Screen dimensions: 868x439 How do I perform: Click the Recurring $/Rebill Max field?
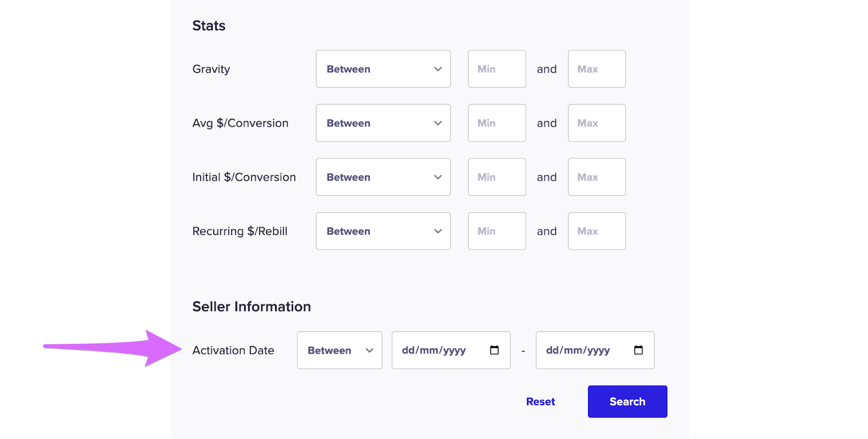point(597,231)
